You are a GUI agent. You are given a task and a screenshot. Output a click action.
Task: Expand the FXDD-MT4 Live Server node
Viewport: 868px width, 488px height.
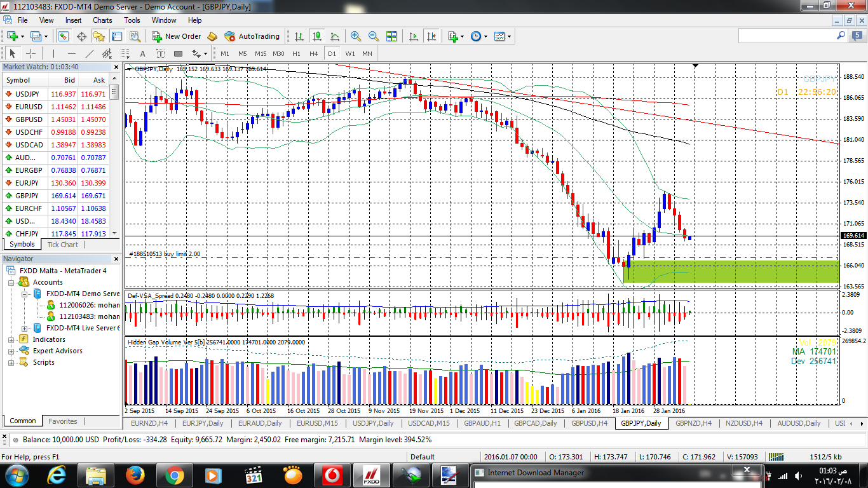pyautogui.click(x=24, y=328)
